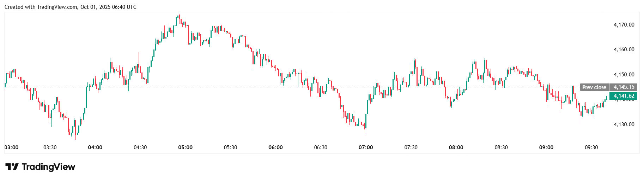The image size is (644, 180).
Task: Select the 03:00 time axis label
Action: coord(11,147)
